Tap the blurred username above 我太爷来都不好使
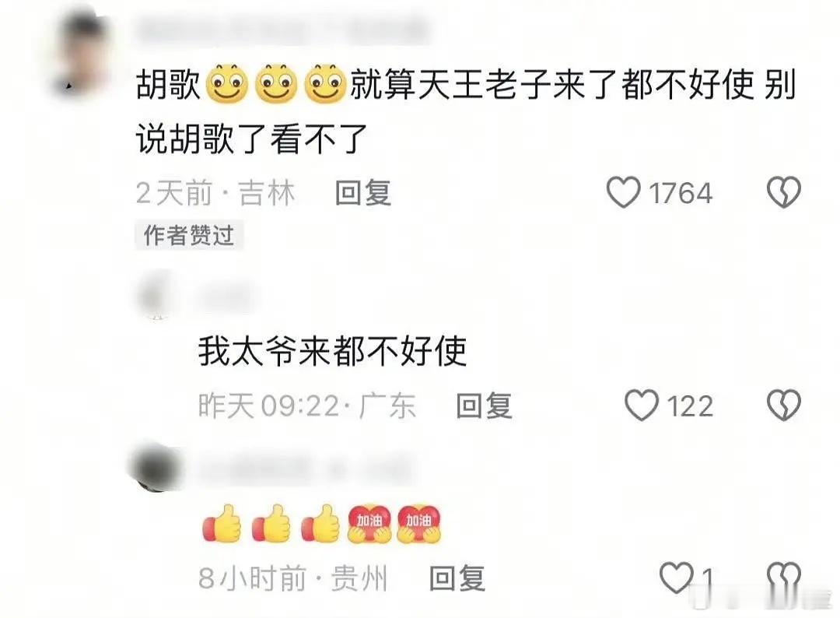This screenshot has width=840, height=618. [x=225, y=297]
